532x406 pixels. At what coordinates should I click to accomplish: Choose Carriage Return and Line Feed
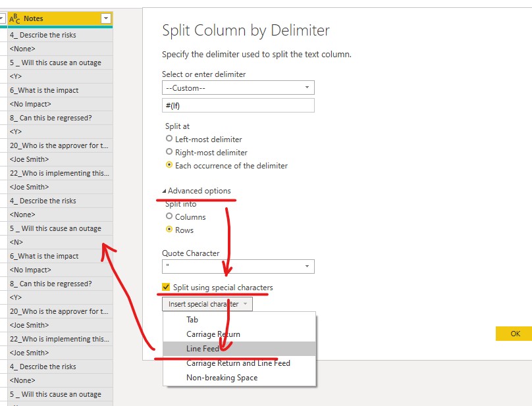[x=239, y=363]
